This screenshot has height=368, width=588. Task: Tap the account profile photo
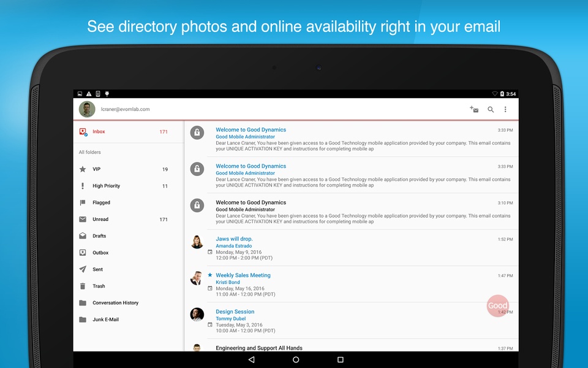click(x=87, y=109)
